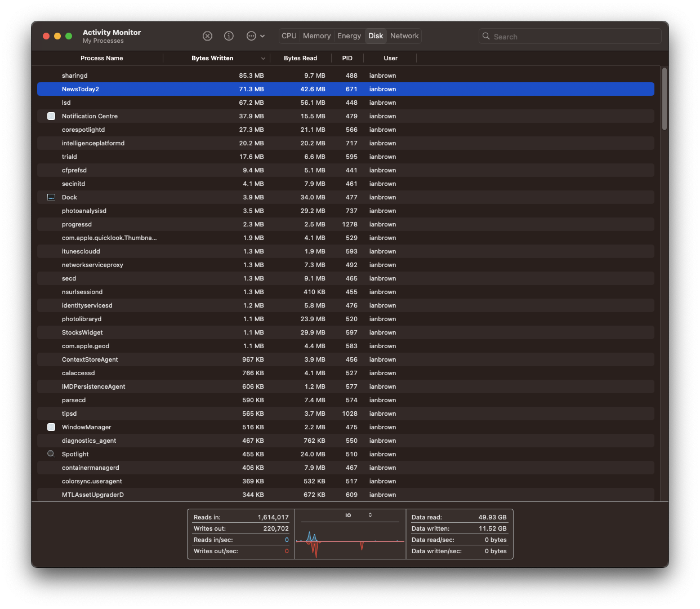
Task: Click the Dock process icon
Action: [51, 197]
